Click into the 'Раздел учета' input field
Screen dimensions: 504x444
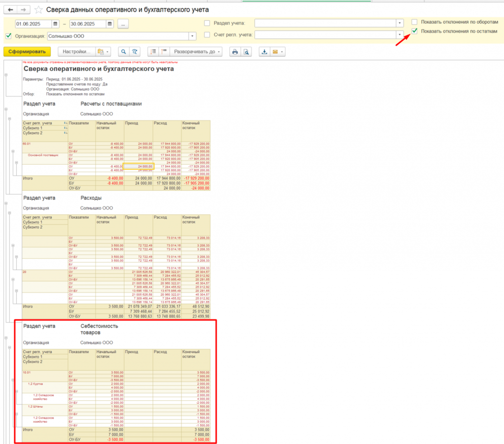325,23
